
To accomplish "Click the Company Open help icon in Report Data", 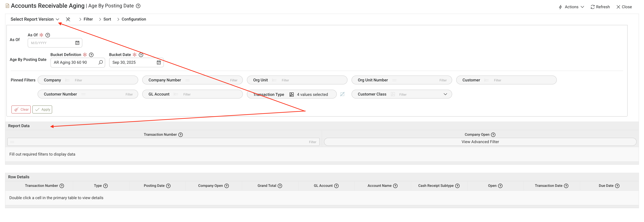I will [493, 135].
